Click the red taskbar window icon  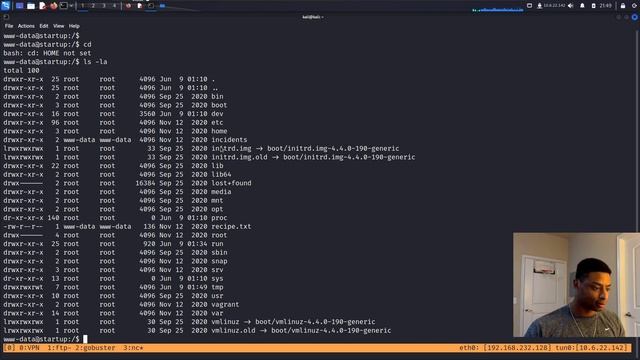(129, 6)
